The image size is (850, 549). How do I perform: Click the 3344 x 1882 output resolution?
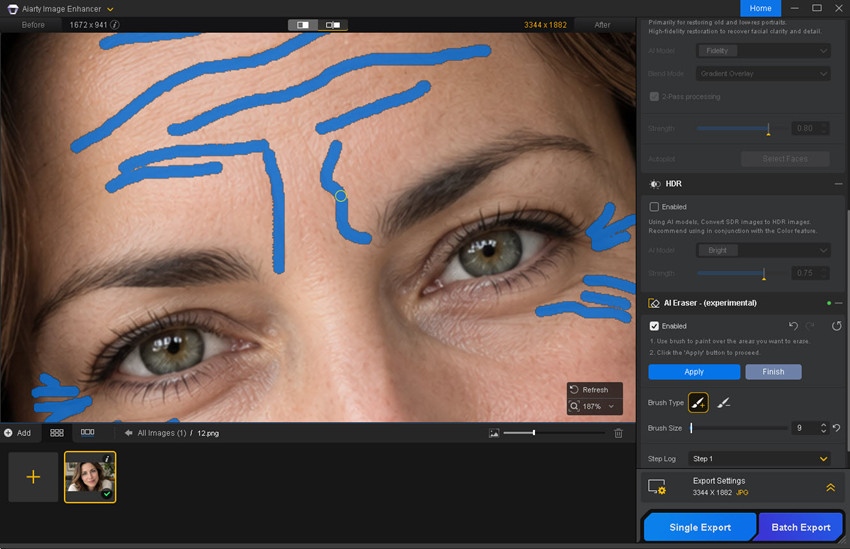tap(545, 25)
